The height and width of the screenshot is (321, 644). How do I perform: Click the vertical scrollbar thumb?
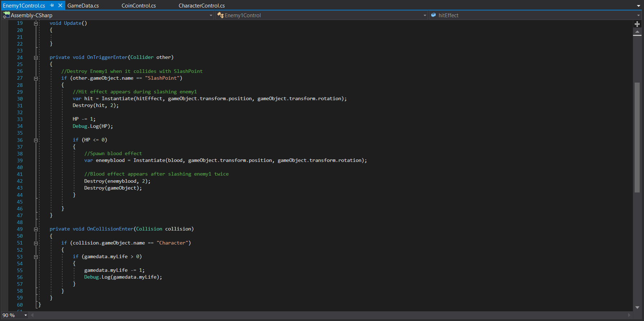point(637,138)
